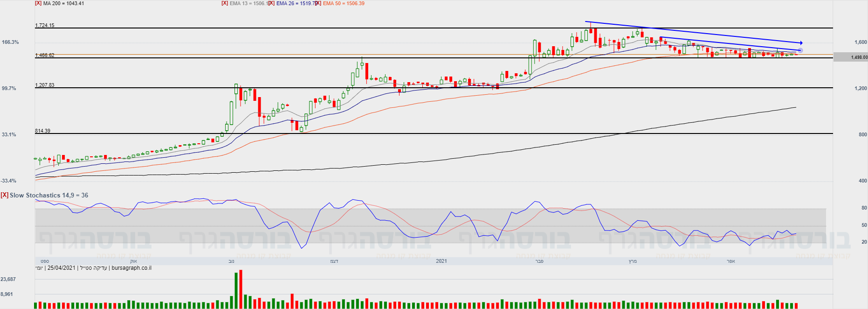Select the 1,724.15 horizontal level label

click(x=45, y=25)
